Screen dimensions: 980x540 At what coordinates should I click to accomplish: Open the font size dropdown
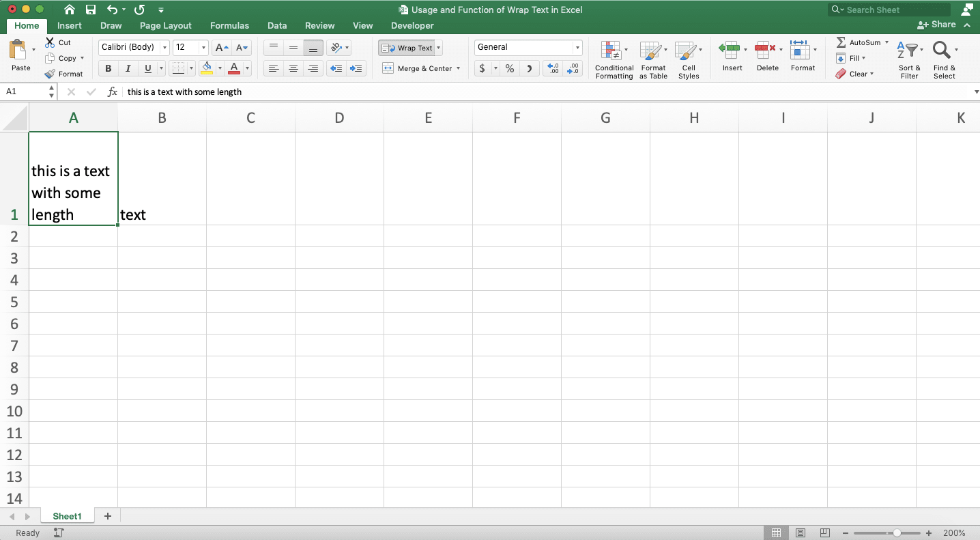[x=203, y=47]
